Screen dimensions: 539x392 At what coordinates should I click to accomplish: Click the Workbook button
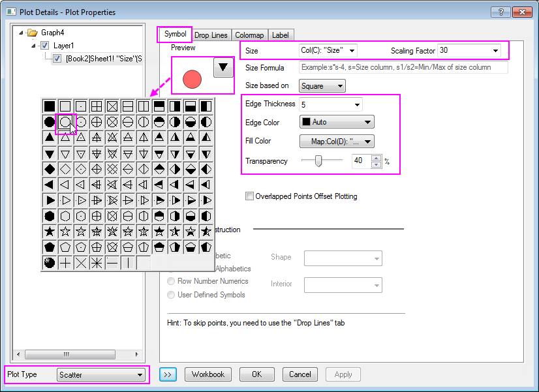[208, 374]
